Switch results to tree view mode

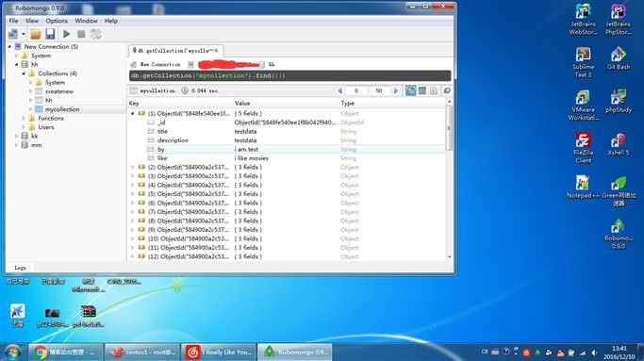coord(411,90)
